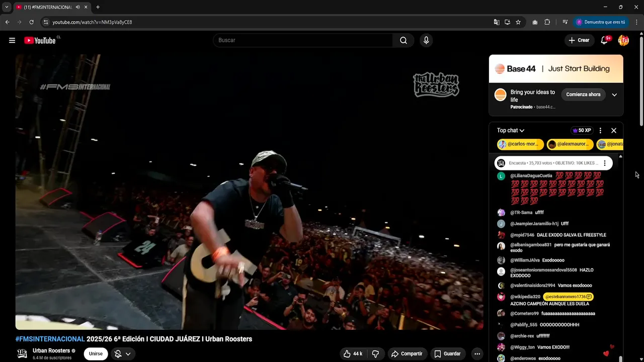This screenshot has width=644, height=362.
Task: Open notification preference bell dropdown
Action: click(x=123, y=354)
